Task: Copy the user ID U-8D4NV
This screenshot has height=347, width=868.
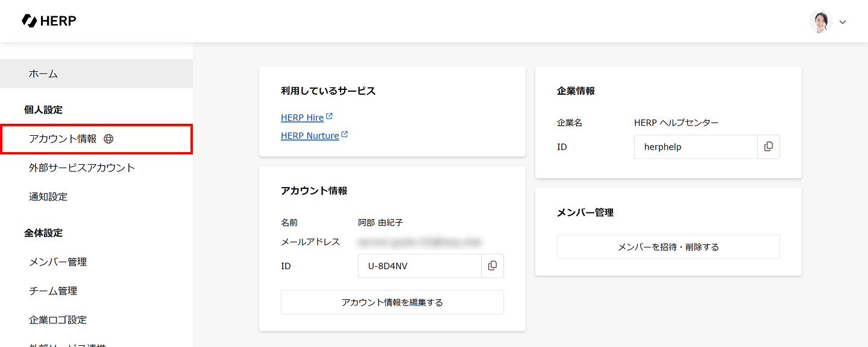Action: coord(492,266)
